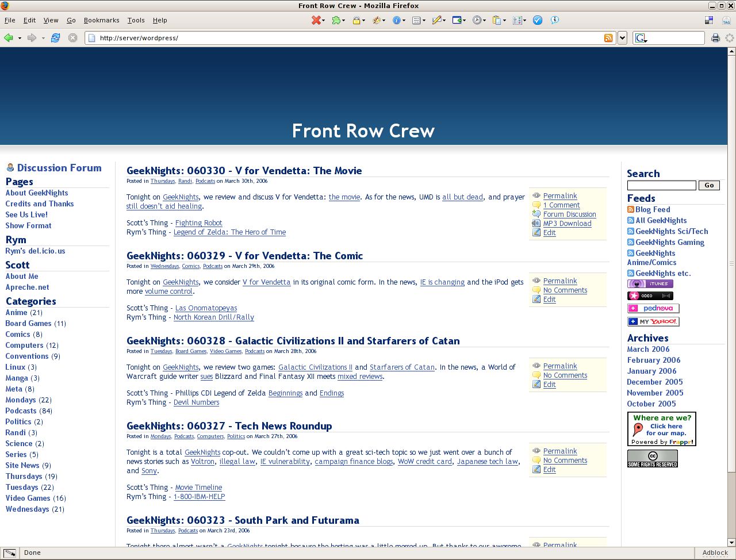Click the Podnova badge in Feeds
736x560 pixels.
click(x=653, y=309)
